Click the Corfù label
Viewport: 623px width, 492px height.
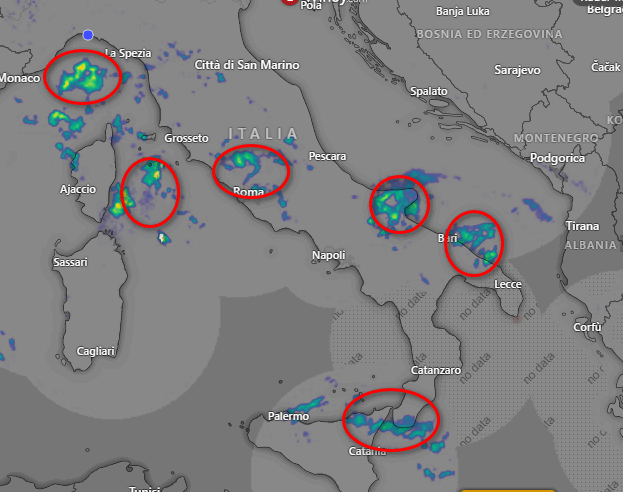[x=587, y=327]
